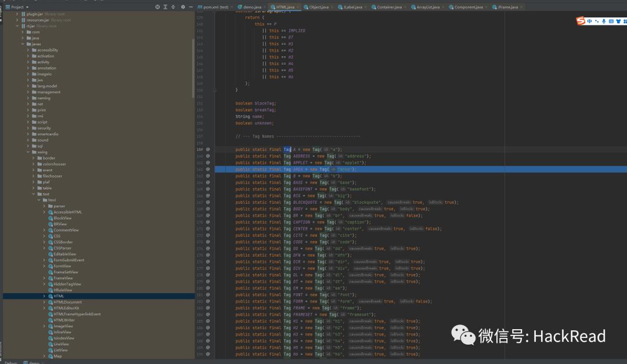Open the Sogou skin (shirt) icon
The image size is (627, 364).
(618, 21)
